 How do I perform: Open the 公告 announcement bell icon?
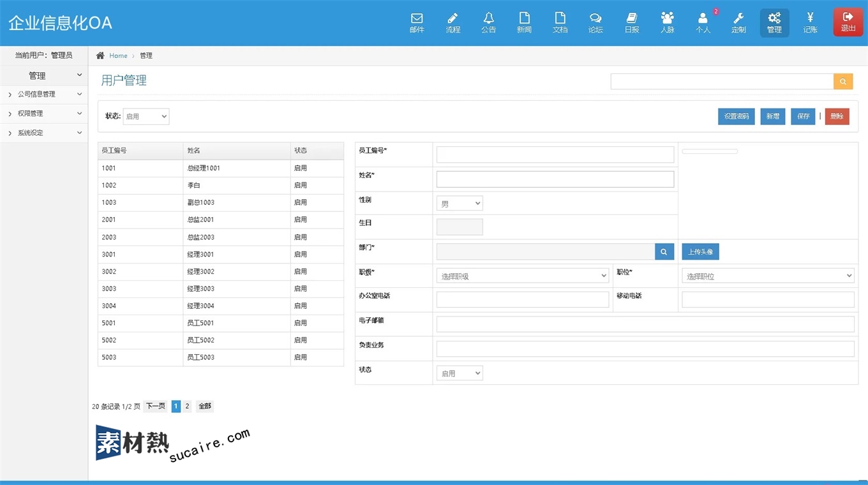tap(488, 22)
